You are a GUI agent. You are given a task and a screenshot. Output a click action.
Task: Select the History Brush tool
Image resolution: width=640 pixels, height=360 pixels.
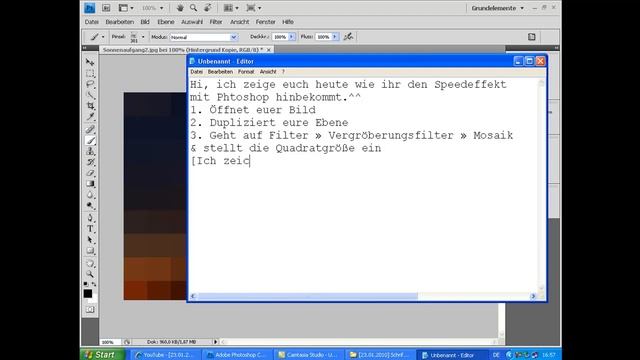(90, 162)
